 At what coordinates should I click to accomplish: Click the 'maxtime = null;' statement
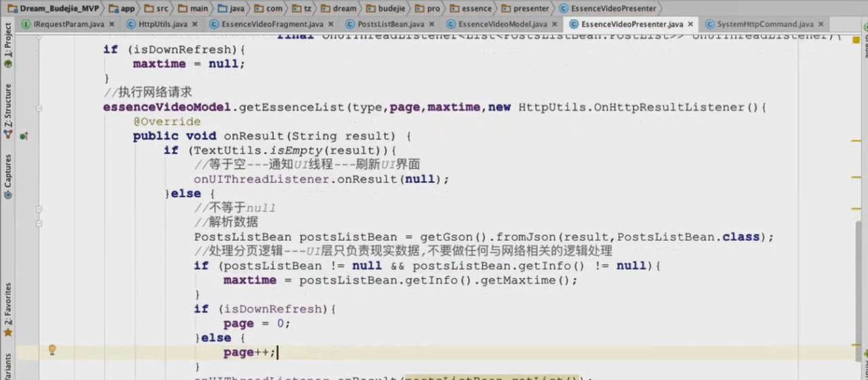click(x=189, y=64)
